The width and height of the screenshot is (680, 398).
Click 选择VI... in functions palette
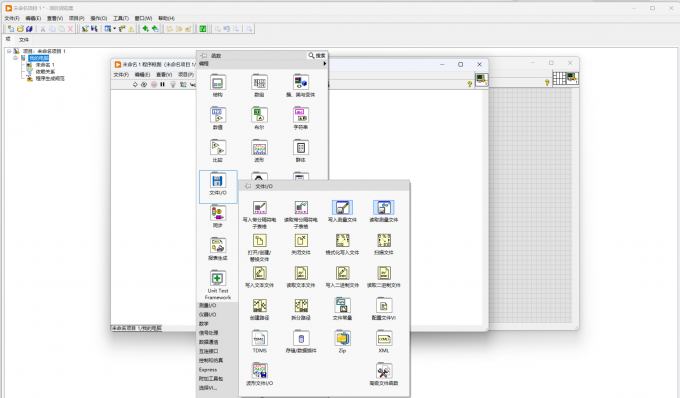(208, 388)
